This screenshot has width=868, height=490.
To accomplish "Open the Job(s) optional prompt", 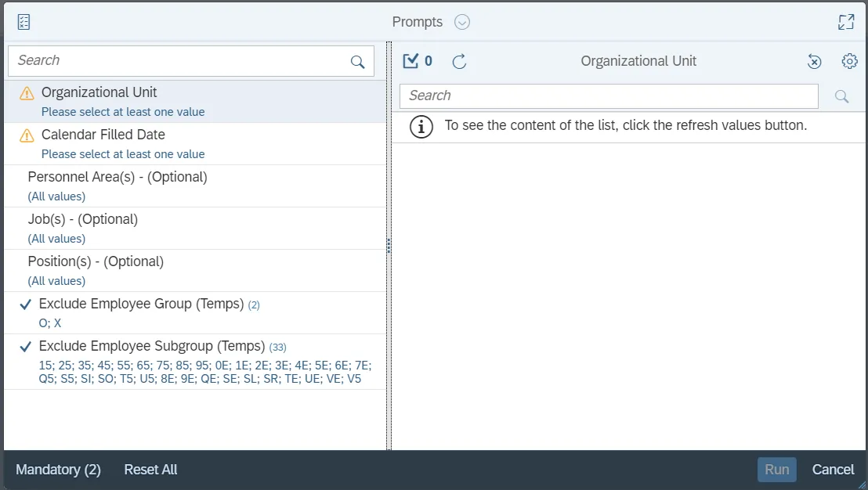I will pyautogui.click(x=83, y=220).
